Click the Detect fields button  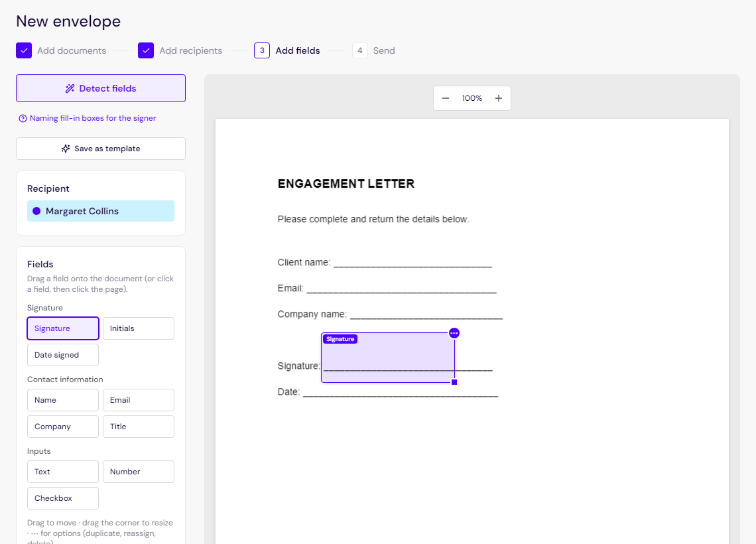(x=101, y=88)
